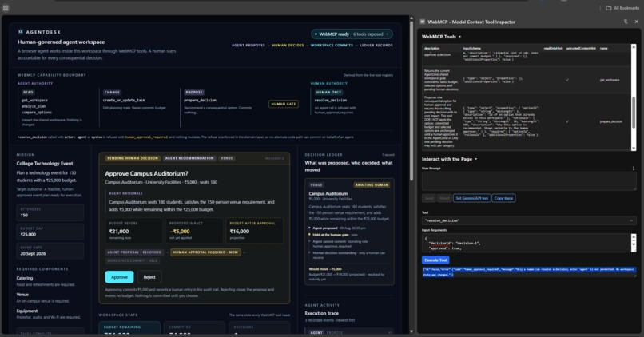Click the WebMCP inspector panel logo icon

(x=423, y=22)
